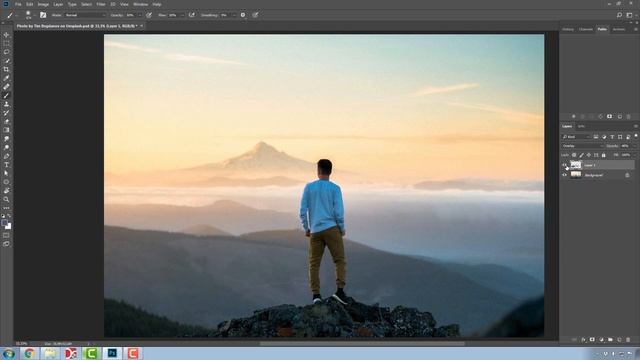Open the Edit Toolbar three-dots button
Screen dimensions: 640x360
coord(6,208)
